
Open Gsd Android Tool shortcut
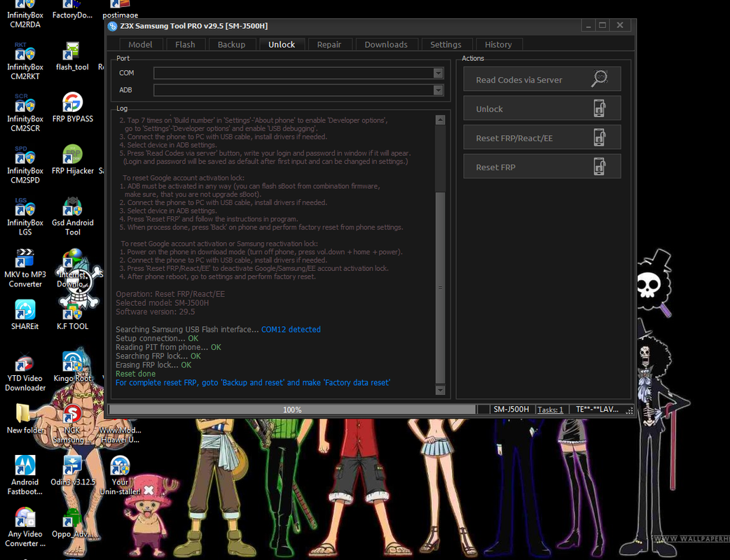click(73, 217)
